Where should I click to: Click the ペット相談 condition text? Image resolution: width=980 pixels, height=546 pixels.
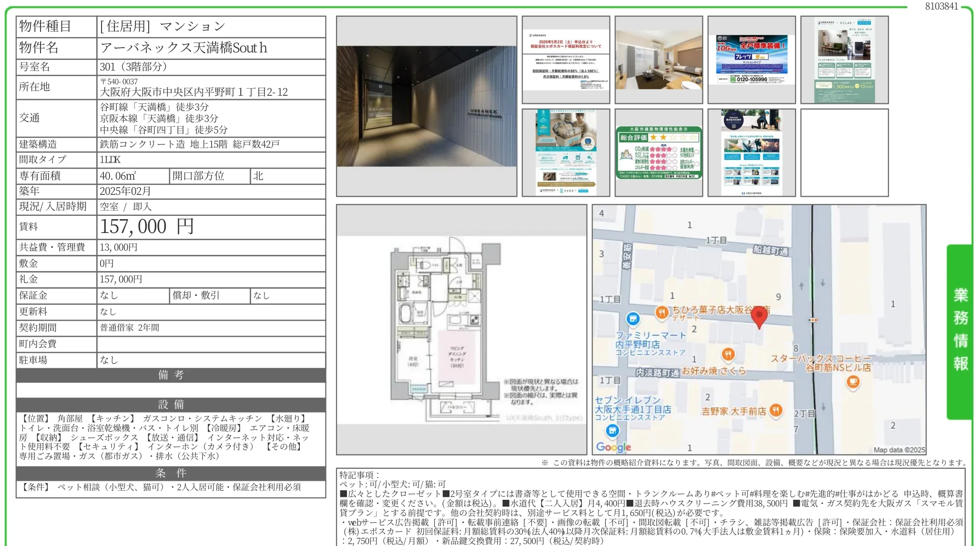(x=111, y=487)
